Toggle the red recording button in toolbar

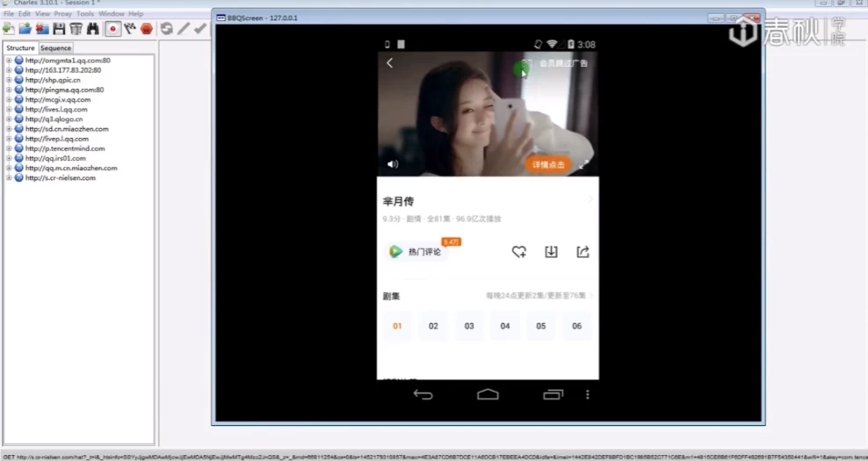coord(112,29)
